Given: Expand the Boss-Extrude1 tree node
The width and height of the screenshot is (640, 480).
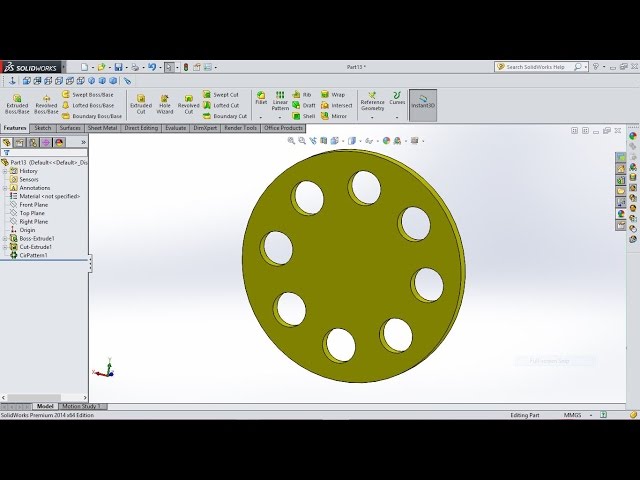Looking at the screenshot, I should tap(5, 238).
